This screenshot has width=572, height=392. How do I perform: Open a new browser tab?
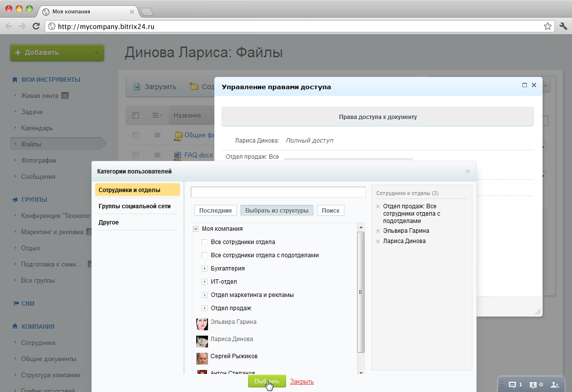coord(147,12)
